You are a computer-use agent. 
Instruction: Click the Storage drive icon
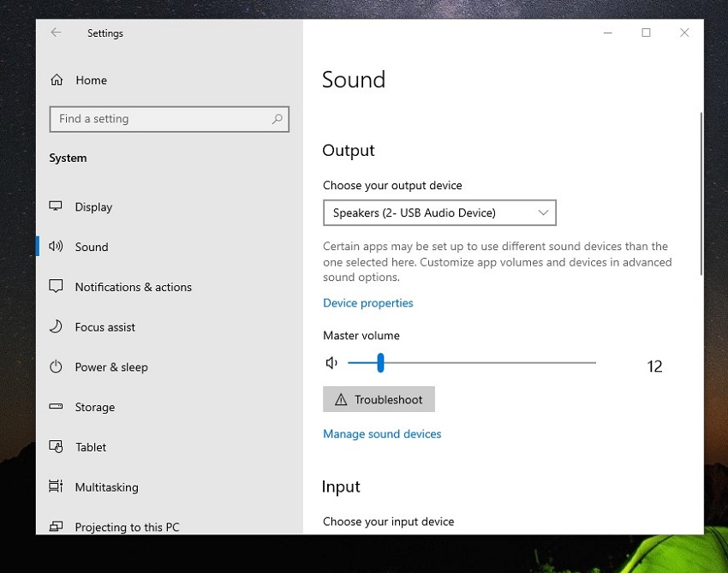(57, 407)
